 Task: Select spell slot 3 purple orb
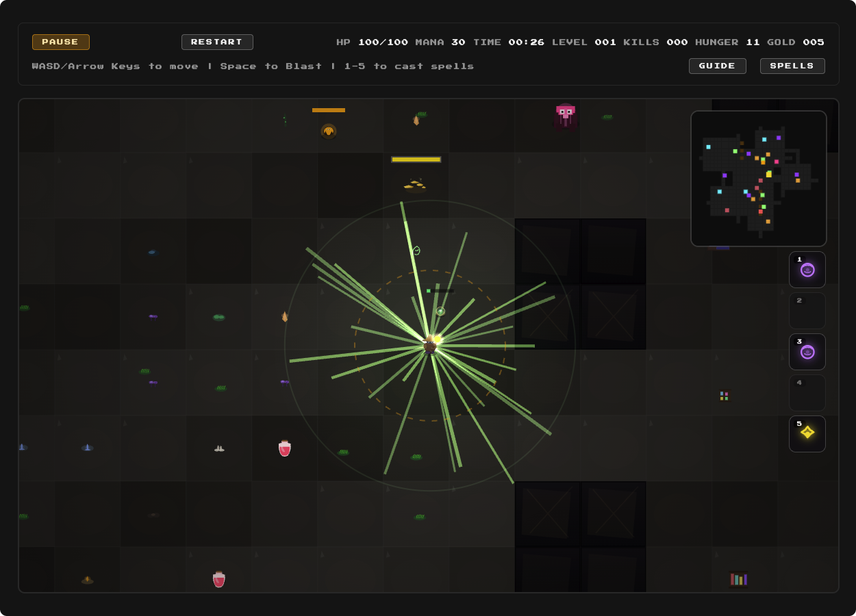pyautogui.click(x=807, y=352)
